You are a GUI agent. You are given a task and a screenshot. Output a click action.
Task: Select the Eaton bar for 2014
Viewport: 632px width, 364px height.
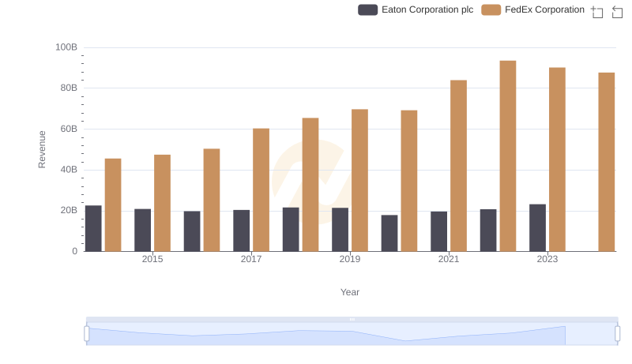pyautogui.click(x=93, y=228)
